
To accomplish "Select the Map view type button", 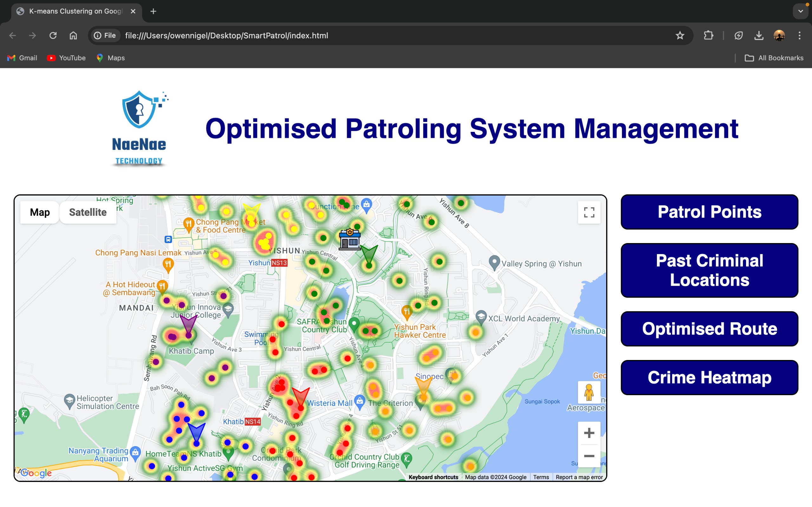I will point(40,212).
